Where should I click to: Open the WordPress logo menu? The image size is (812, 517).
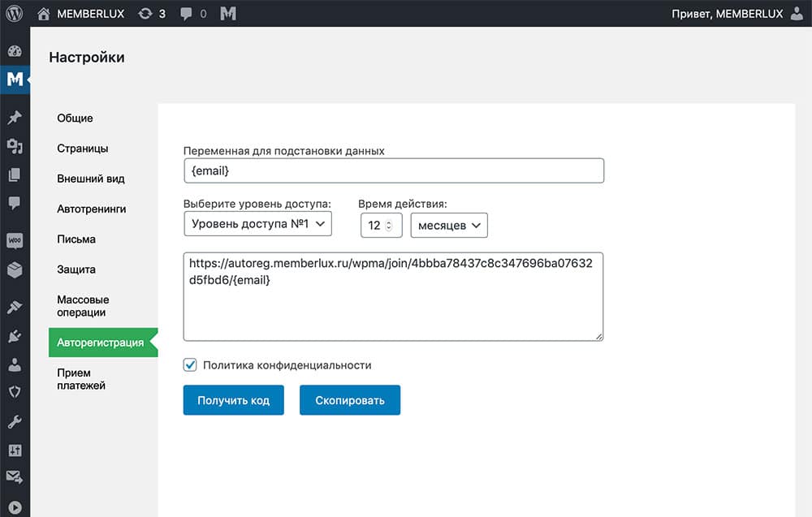(x=14, y=14)
